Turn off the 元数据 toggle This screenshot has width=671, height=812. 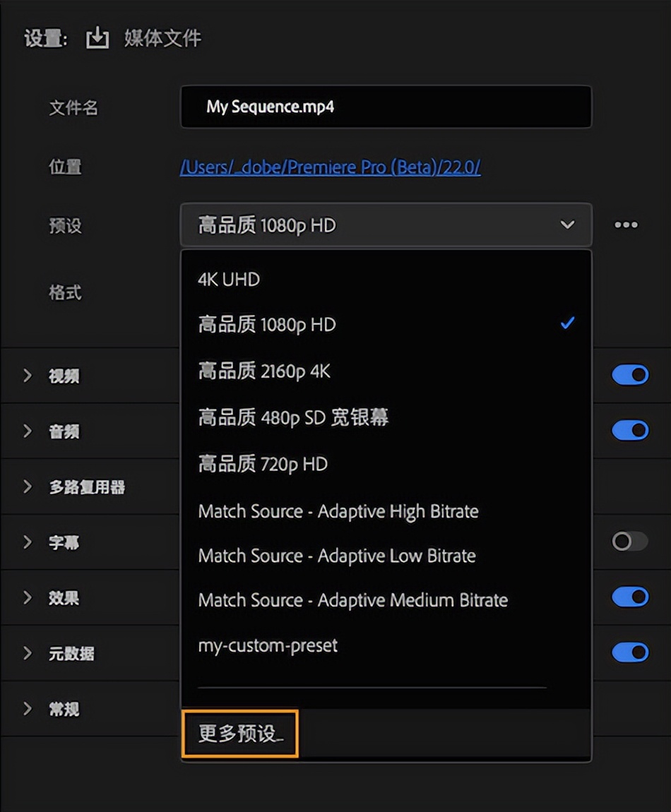629,652
